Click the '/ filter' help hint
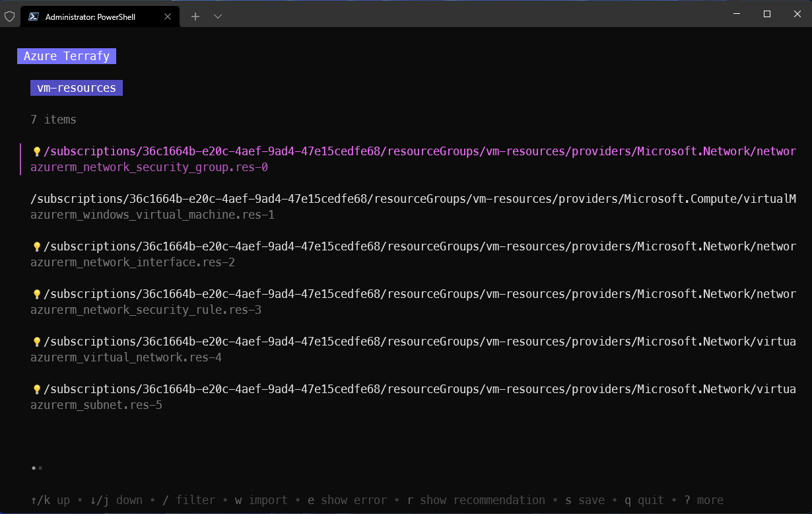This screenshot has width=812, height=514. coord(189,500)
